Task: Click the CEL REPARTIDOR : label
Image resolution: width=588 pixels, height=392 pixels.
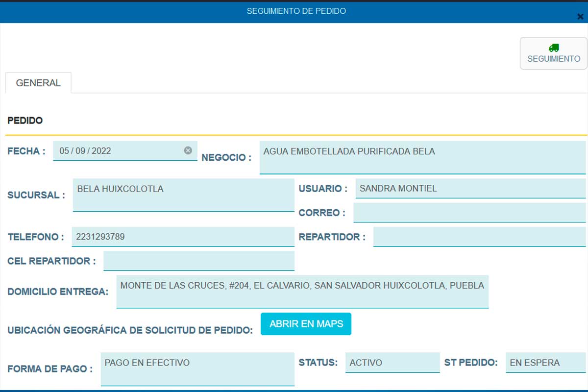Action: click(51, 261)
